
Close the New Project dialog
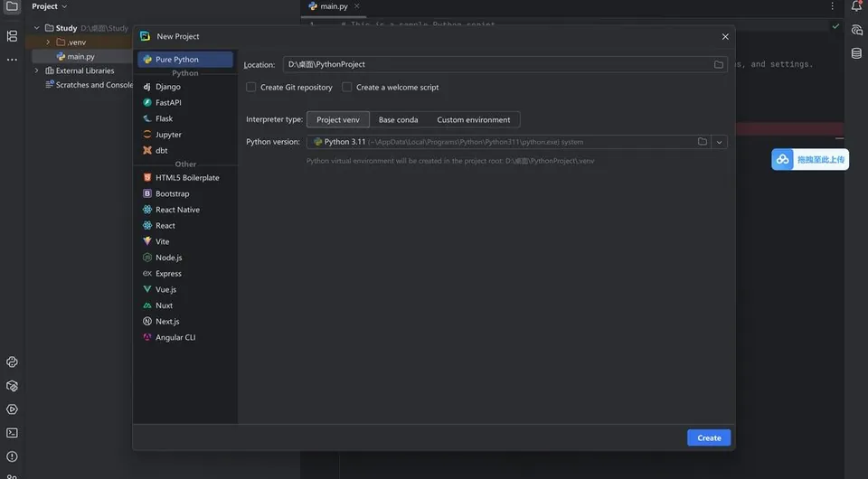point(725,36)
